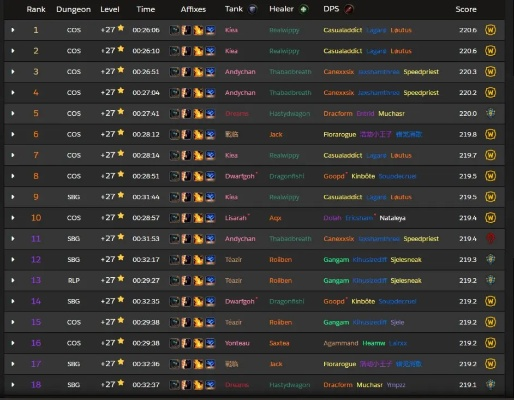Open Casualaddict's profile in rank 1 row
This screenshot has width=514, height=400.
pos(342,30)
